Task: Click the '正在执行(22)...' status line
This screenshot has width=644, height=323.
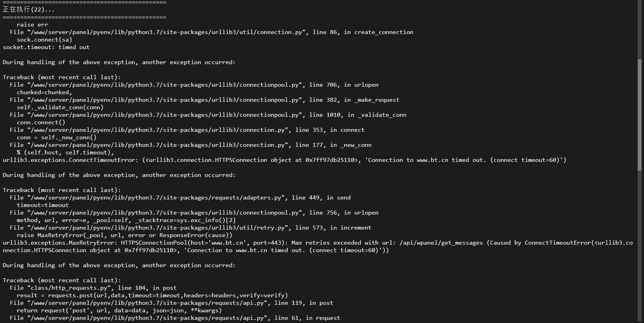Action: coord(29,9)
